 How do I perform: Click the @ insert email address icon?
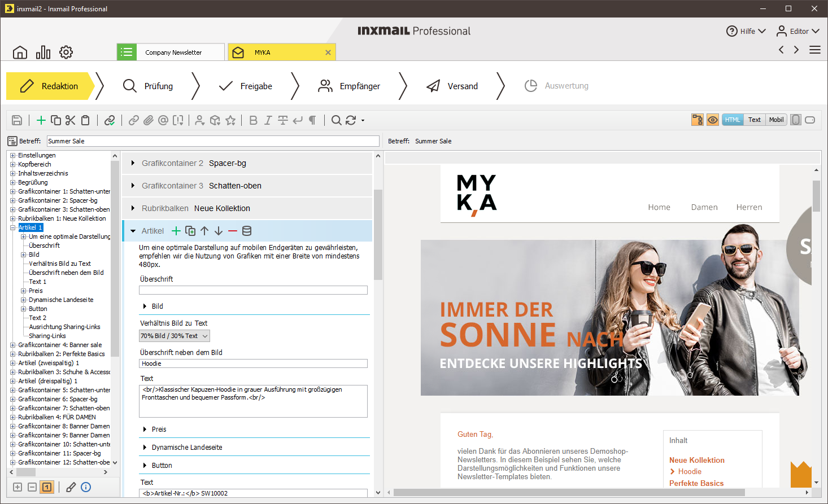(163, 120)
